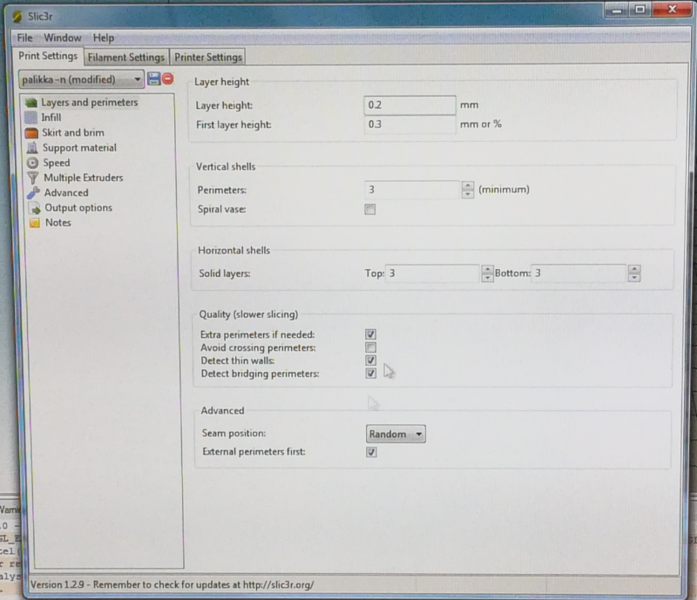Image resolution: width=697 pixels, height=600 pixels.
Task: Click the version status bar text
Action: click(172, 584)
